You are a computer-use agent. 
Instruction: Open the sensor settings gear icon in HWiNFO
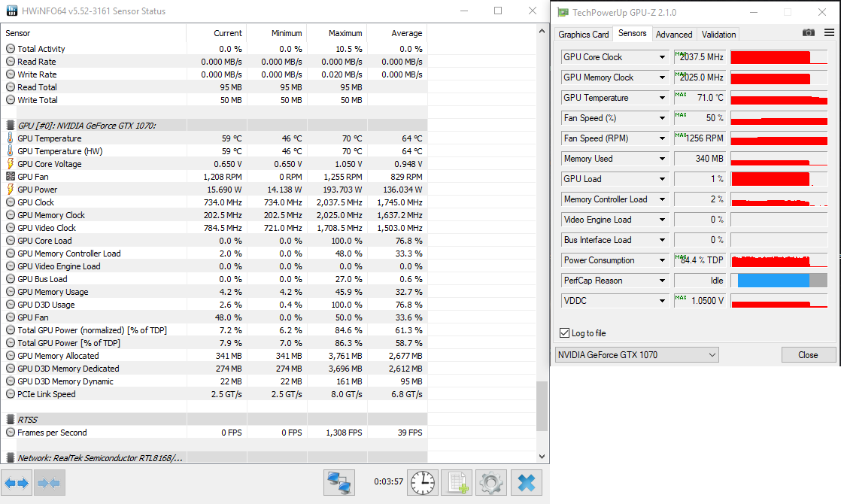[491, 482]
